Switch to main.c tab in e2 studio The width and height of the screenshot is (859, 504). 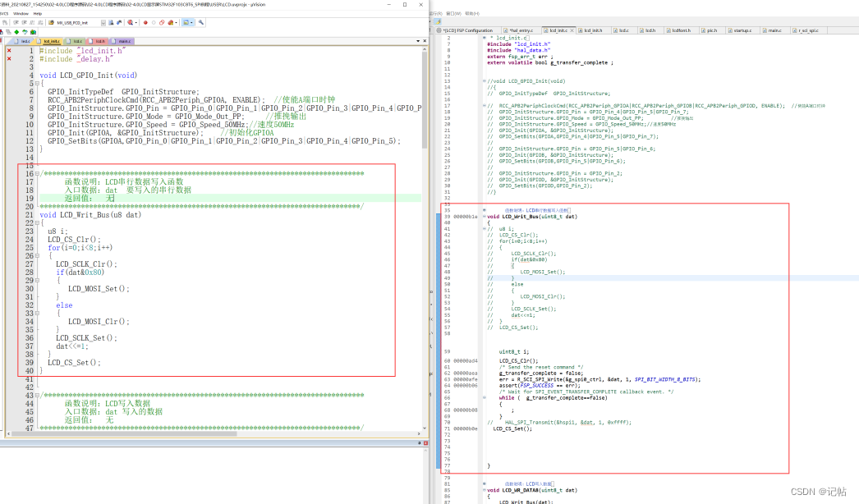774,30
